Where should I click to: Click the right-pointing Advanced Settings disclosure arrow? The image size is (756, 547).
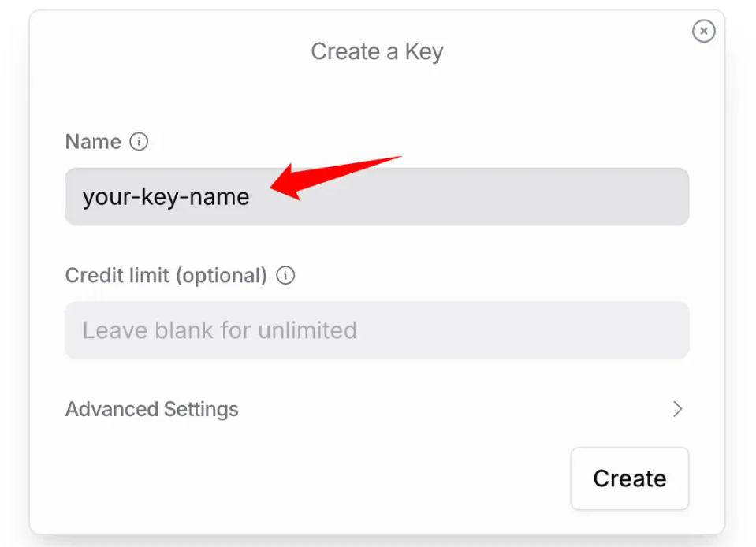[x=677, y=409]
